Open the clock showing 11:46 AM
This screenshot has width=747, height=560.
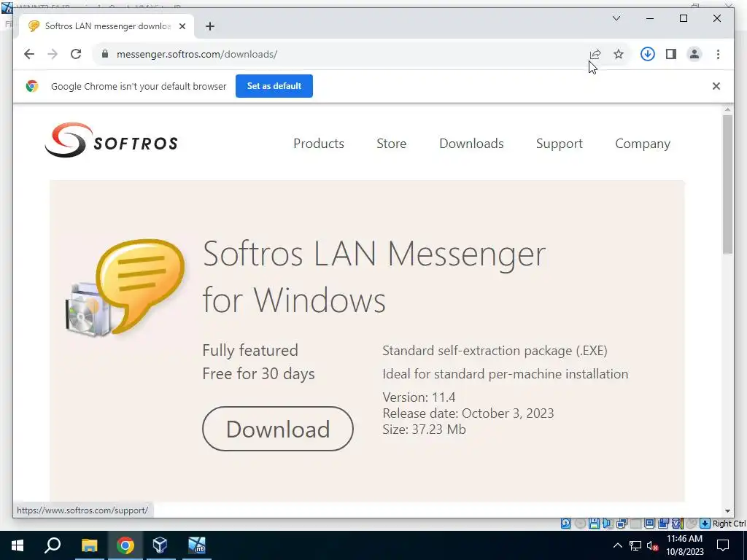click(684, 545)
